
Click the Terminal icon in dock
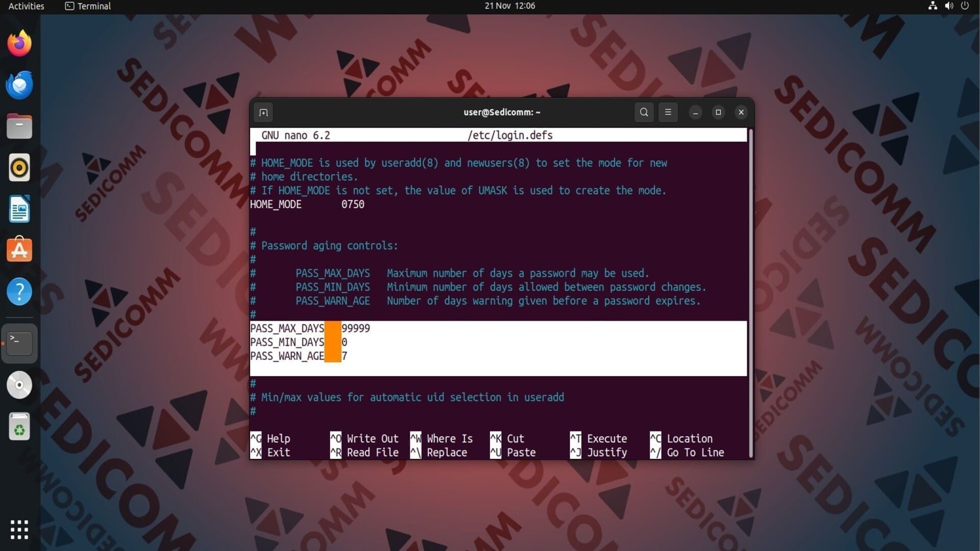coord(19,343)
